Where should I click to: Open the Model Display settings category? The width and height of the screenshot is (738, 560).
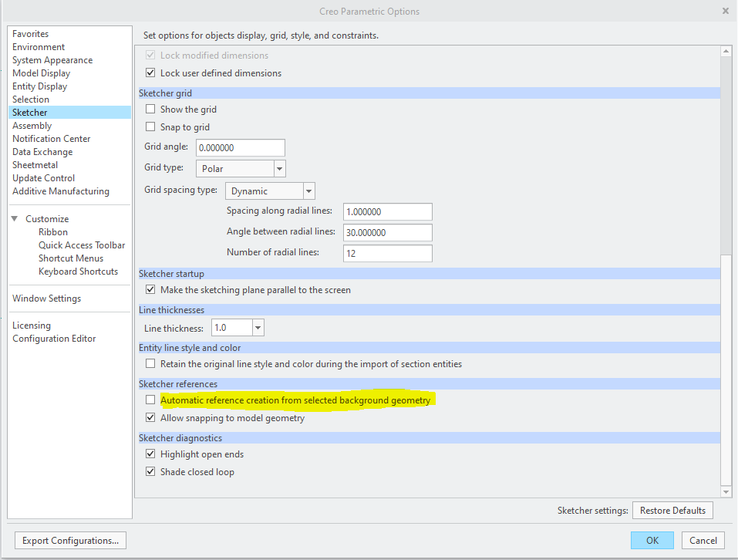pos(41,73)
